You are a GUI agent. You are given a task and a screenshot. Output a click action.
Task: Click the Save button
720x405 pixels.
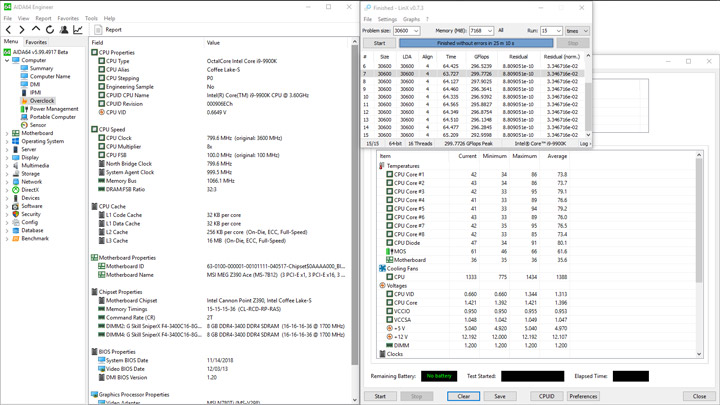(x=500, y=396)
